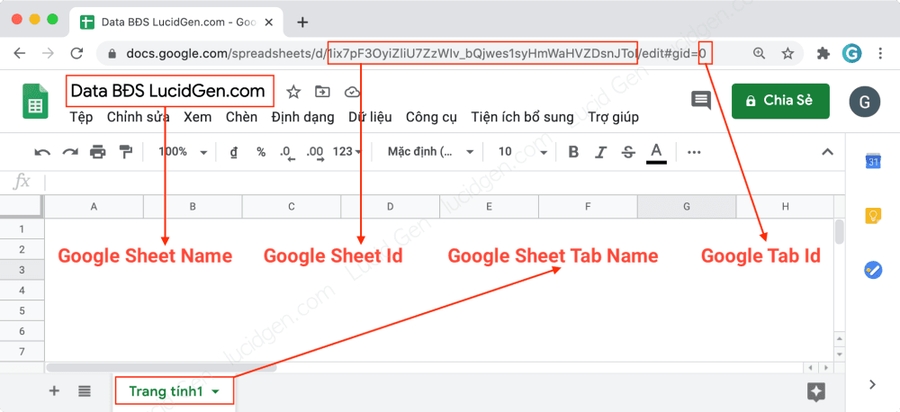Open the Chrome three-dot menu

click(880, 53)
